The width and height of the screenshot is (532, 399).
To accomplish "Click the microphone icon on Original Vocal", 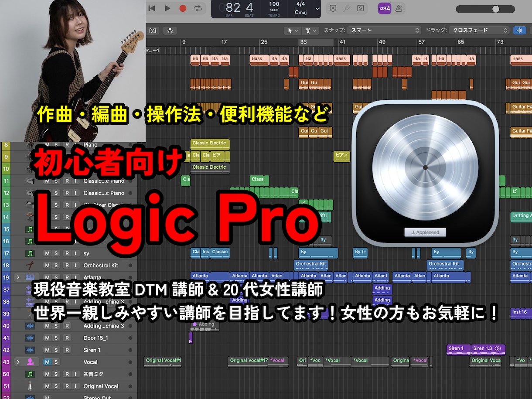I will coord(30,386).
